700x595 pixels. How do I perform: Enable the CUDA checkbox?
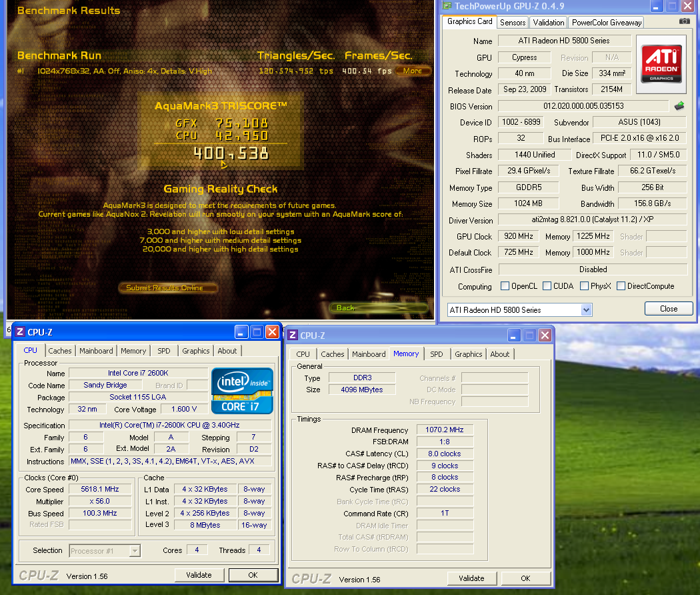point(547,286)
